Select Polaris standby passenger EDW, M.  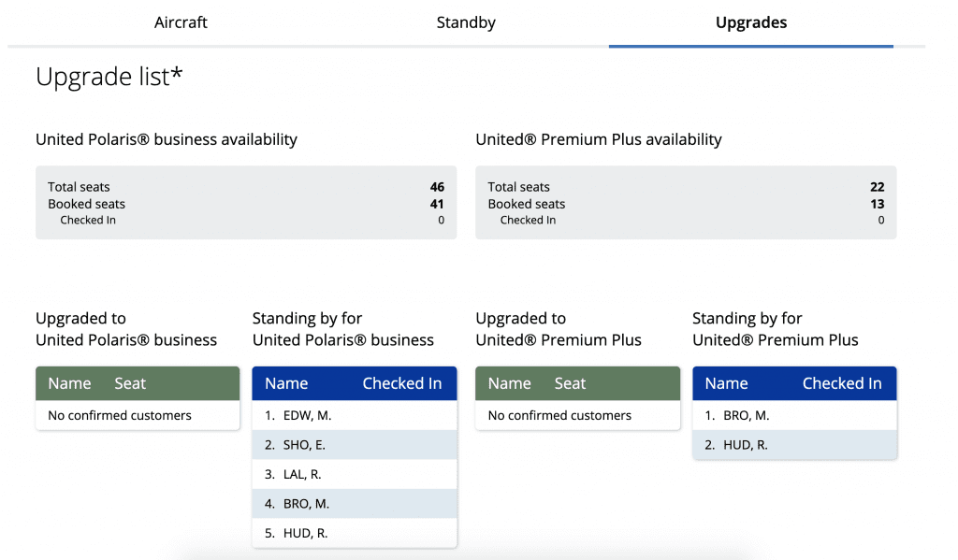coord(355,415)
